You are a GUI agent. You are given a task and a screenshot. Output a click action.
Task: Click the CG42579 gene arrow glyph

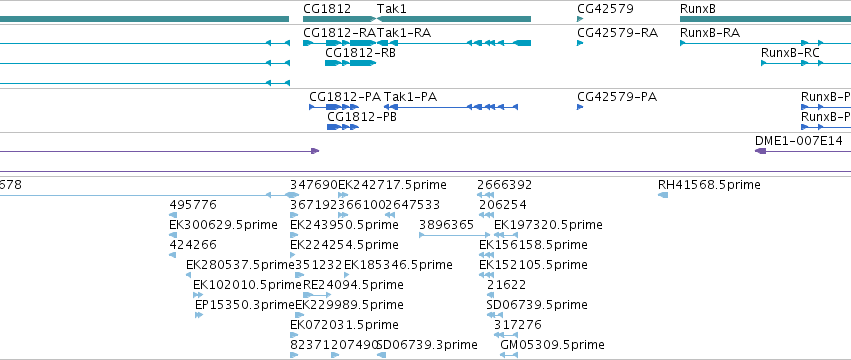[x=580, y=19]
